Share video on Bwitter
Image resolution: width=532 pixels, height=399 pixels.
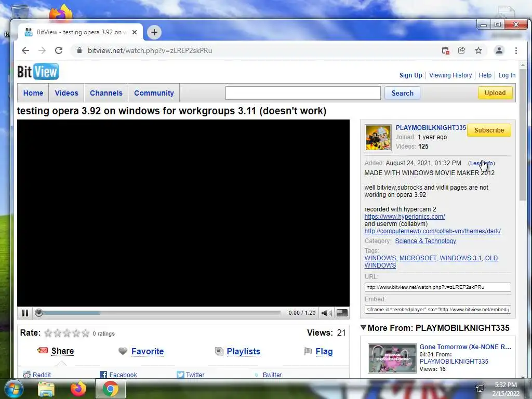(x=272, y=375)
